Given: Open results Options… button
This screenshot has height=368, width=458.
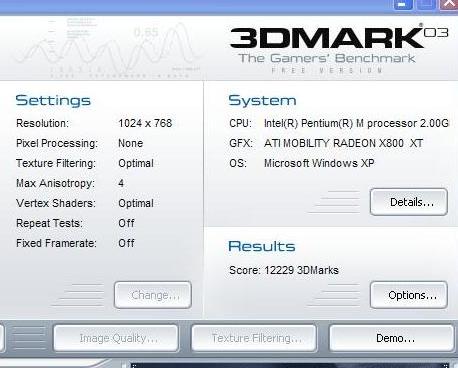Looking at the screenshot, I should click(x=409, y=295).
